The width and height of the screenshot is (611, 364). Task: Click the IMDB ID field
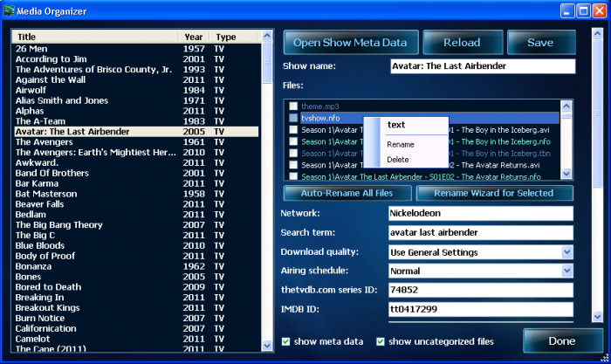point(481,309)
